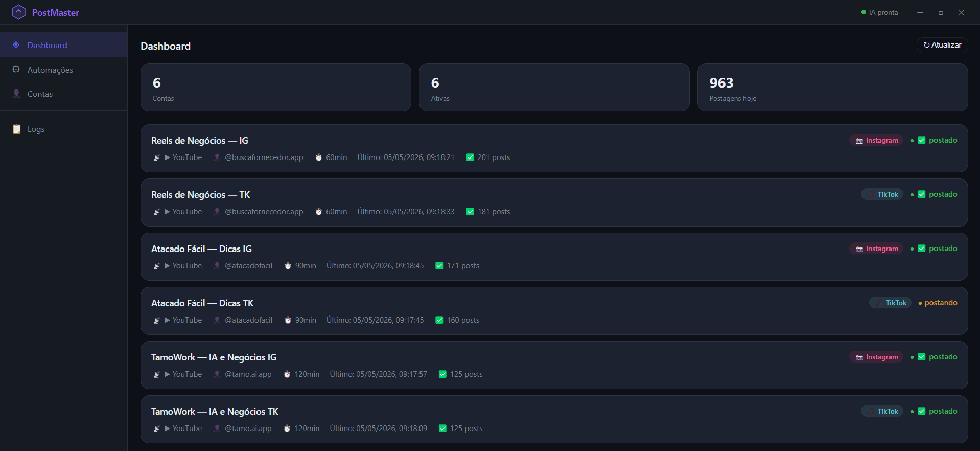
Task: Open the Reels de Negócios — TK automation
Action: coord(554,202)
